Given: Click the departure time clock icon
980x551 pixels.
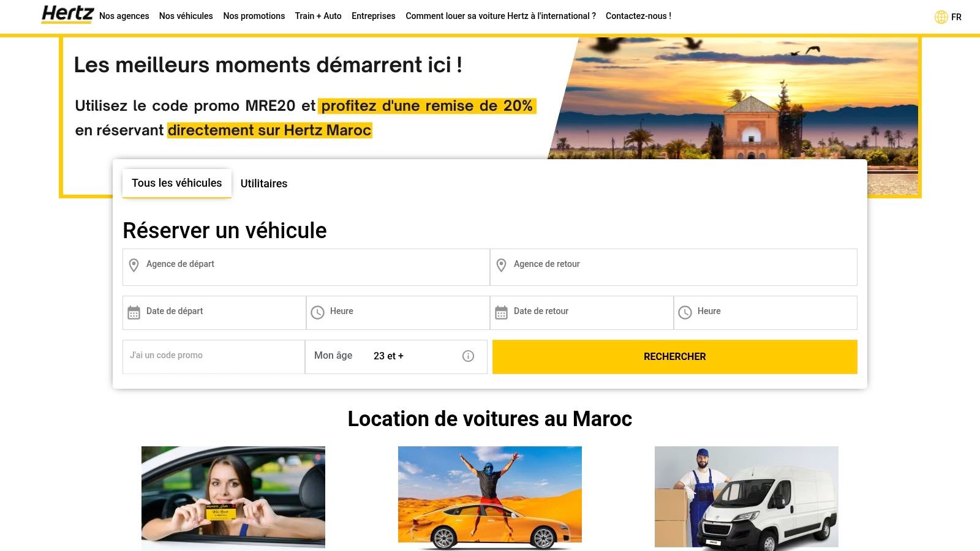Looking at the screenshot, I should coord(317,312).
